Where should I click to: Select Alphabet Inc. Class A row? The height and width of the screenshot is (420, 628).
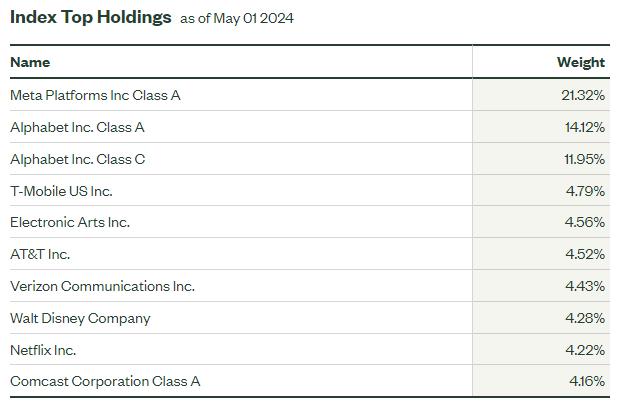tap(77, 127)
